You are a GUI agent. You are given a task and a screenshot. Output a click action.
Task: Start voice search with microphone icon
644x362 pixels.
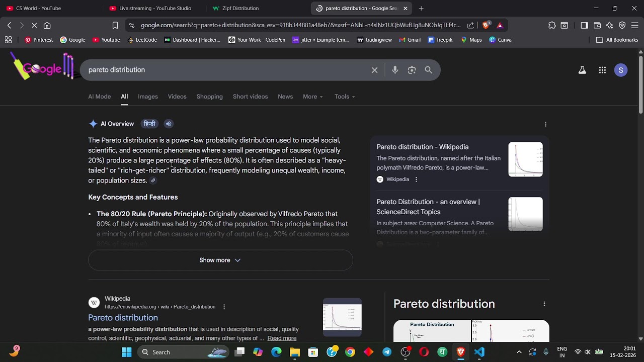(395, 70)
